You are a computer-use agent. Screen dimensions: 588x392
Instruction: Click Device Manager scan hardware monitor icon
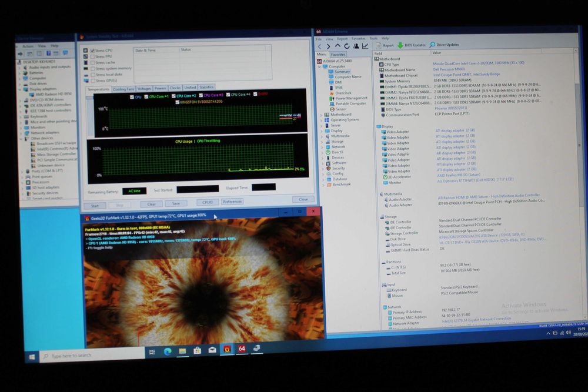[65, 53]
